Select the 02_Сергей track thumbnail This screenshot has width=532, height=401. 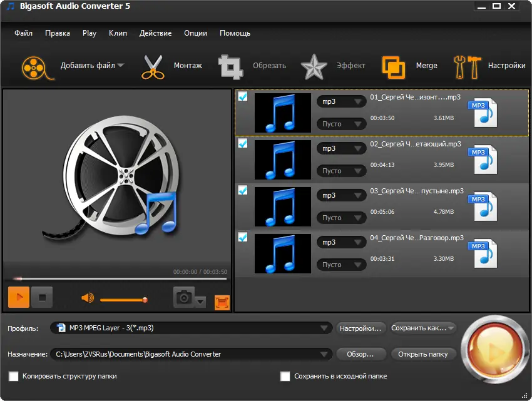pyautogui.click(x=283, y=160)
